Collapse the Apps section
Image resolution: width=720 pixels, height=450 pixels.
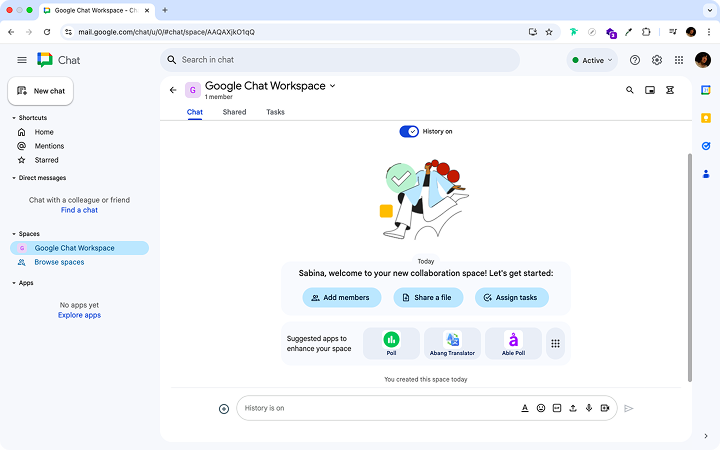point(14,283)
